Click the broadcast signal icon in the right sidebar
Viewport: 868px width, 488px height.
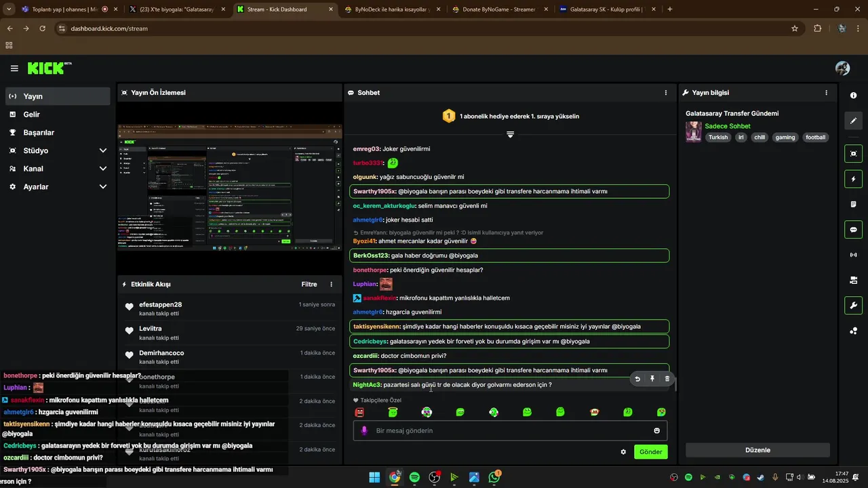click(853, 255)
